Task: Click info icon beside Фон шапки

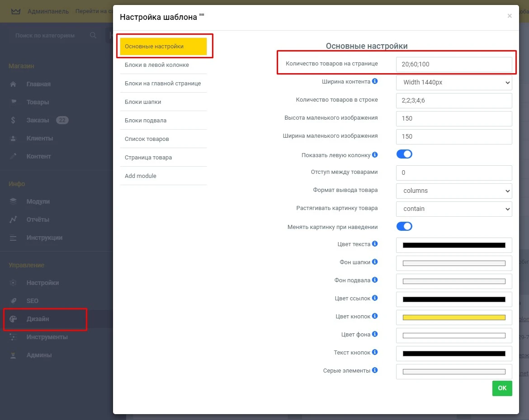Action: coord(375,262)
